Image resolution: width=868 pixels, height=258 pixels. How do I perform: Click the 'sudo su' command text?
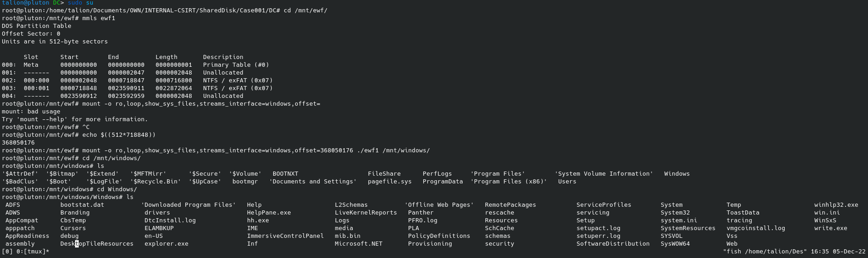(80, 3)
